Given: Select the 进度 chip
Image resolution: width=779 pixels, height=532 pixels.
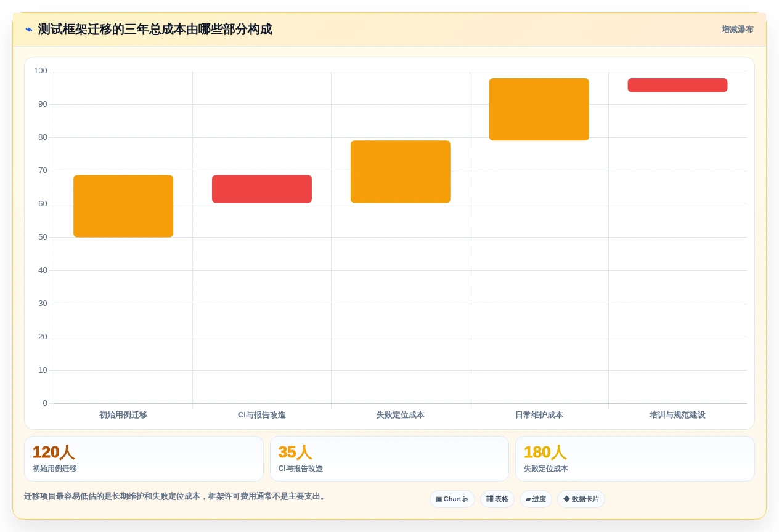Looking at the screenshot, I should point(536,499).
